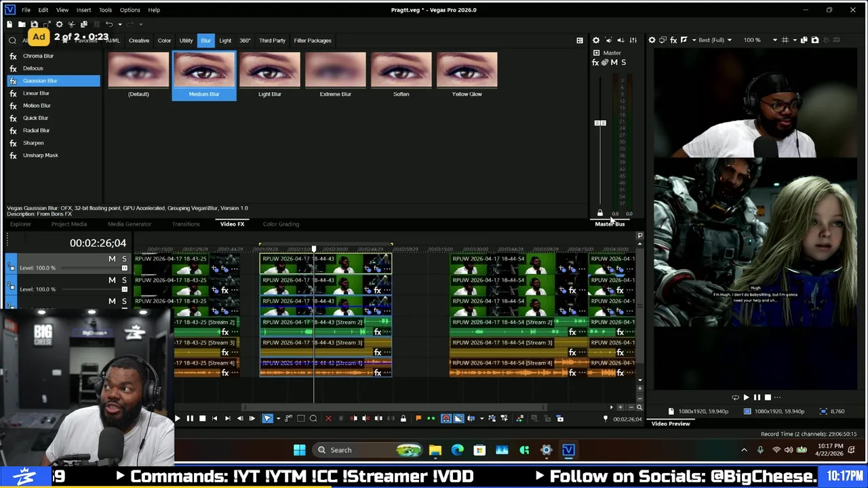Open the overlays grid dropdown arrow

(795, 40)
